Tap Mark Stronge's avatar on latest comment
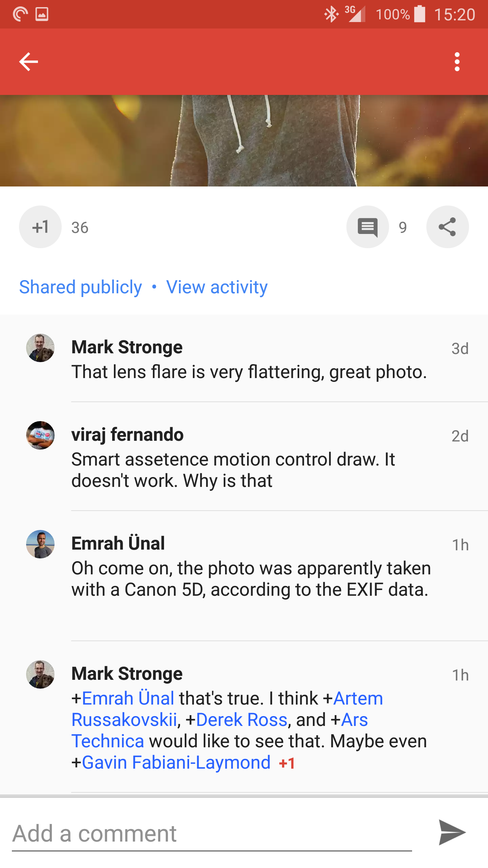This screenshot has width=488, height=868. (x=40, y=674)
